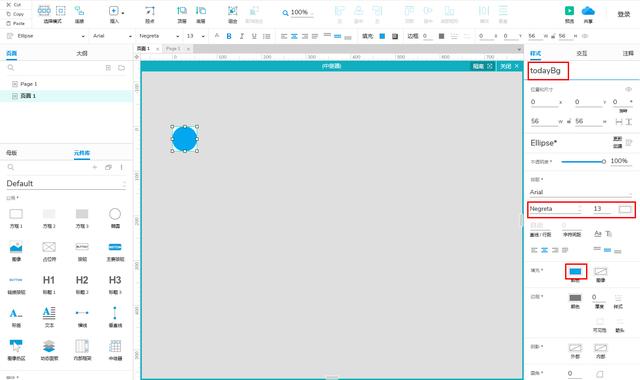The width and height of the screenshot is (640, 380).
Task: Click add folder icon in pages panel
Action: pyautogui.click(x=122, y=68)
